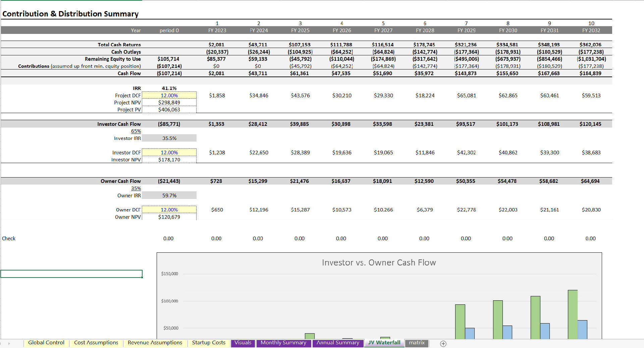Click $150,000 chart axis label
The height and width of the screenshot is (348, 644).
pyautogui.click(x=169, y=274)
